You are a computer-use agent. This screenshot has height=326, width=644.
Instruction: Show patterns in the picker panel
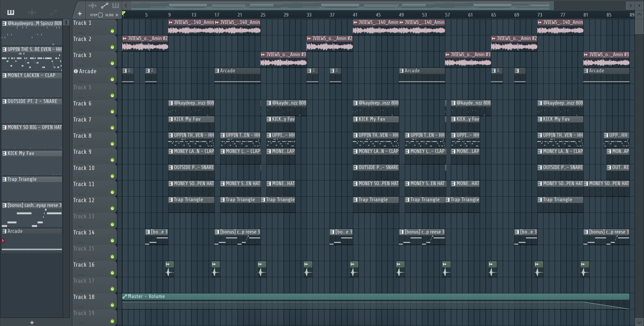tap(11, 12)
